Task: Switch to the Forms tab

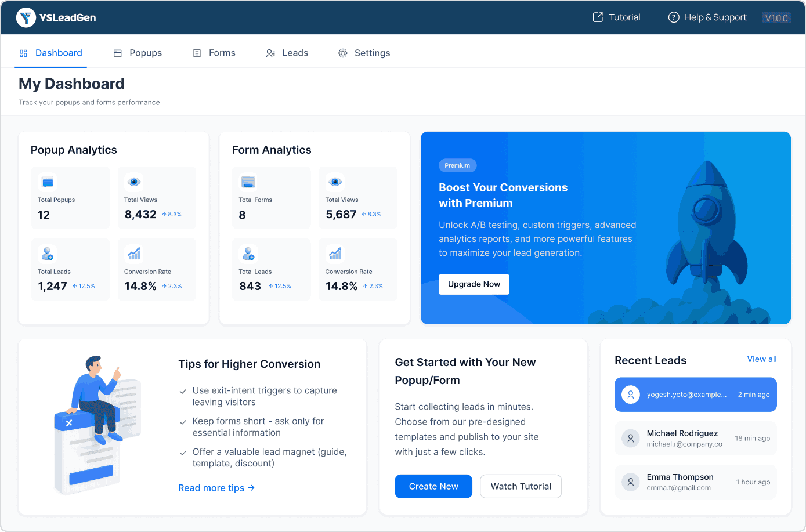Action: (214, 53)
